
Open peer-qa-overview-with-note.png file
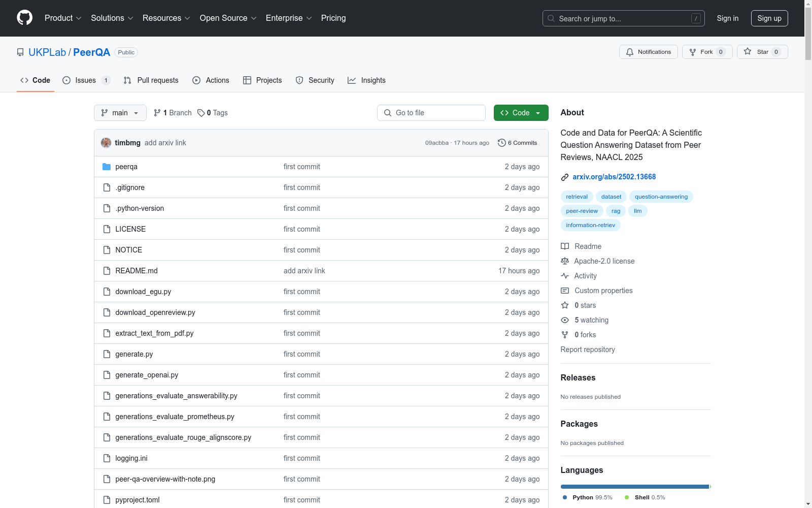tap(165, 479)
